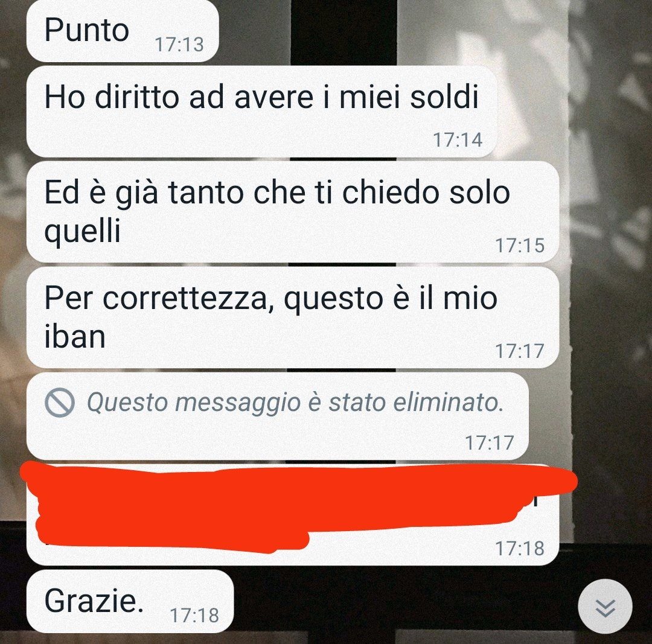Viewport: 652px width, 644px height.
Task: Select the 'Grazie.' message bubble
Action: pyautogui.click(x=130, y=601)
